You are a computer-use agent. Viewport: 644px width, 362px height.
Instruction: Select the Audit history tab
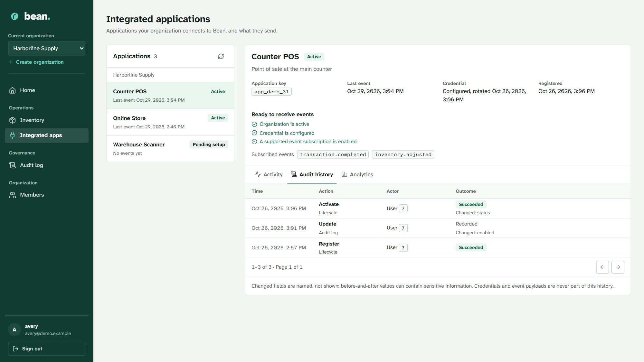pyautogui.click(x=312, y=174)
